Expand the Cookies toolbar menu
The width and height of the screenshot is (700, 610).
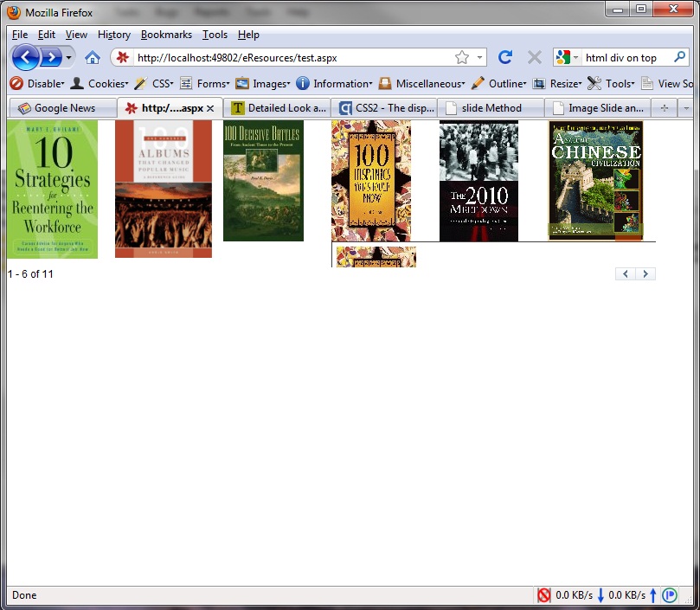point(100,84)
